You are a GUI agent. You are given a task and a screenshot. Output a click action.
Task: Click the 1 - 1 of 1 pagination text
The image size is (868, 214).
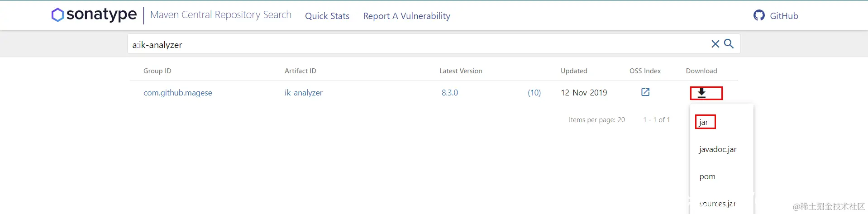tap(657, 120)
